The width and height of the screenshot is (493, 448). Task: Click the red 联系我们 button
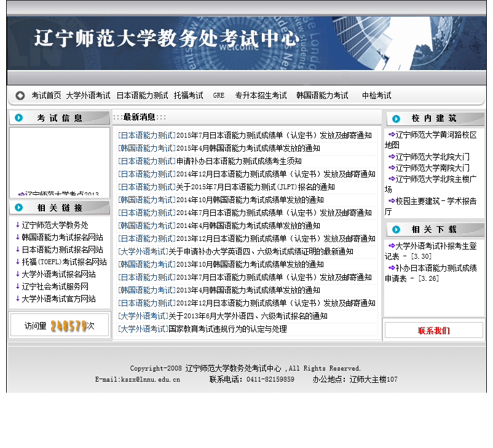click(x=433, y=331)
